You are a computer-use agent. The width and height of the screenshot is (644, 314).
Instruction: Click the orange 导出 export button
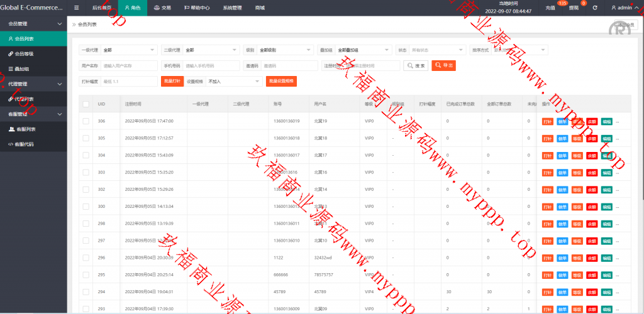point(444,65)
